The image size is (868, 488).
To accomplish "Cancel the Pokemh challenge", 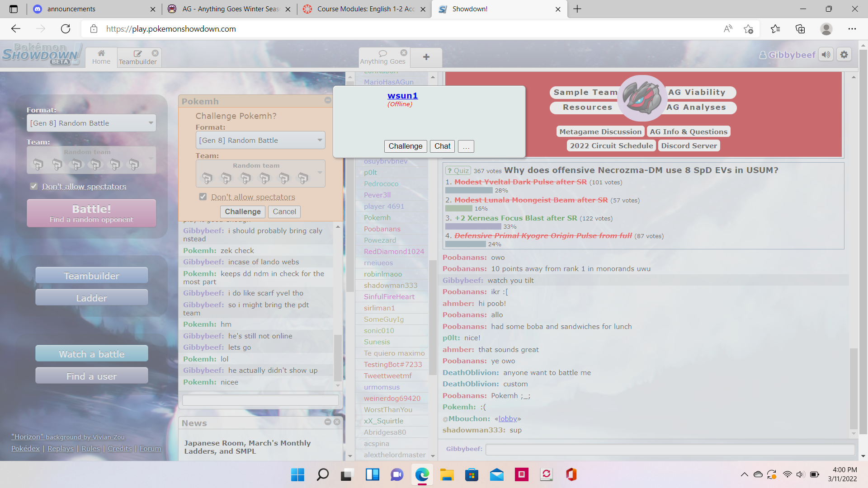I will click(x=284, y=211).
